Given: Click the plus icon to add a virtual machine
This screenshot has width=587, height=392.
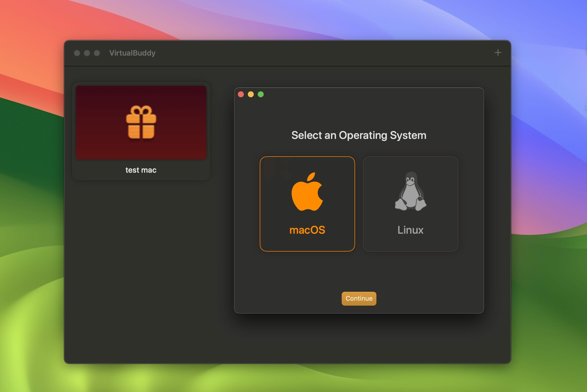Looking at the screenshot, I should click(x=498, y=53).
